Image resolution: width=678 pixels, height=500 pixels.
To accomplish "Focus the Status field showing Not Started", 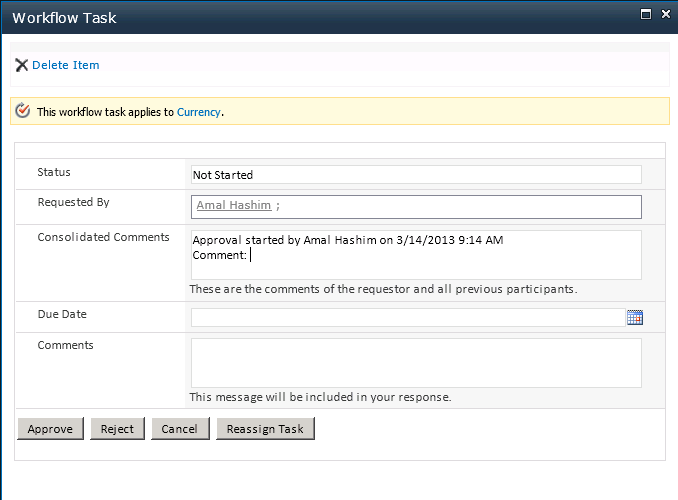I will pos(416,175).
